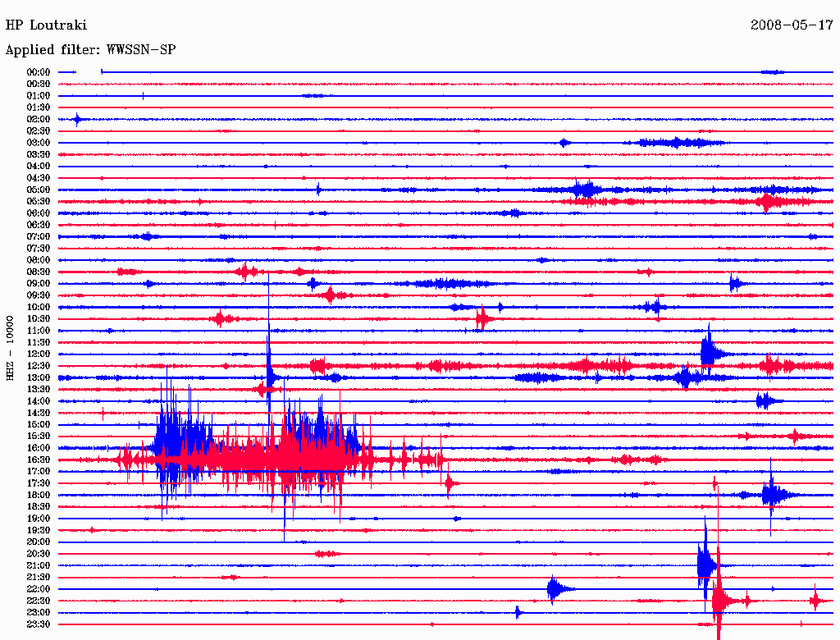840x640 pixels.
Task: Click the blue seismic event on 22:00 trace
Action: (559, 589)
